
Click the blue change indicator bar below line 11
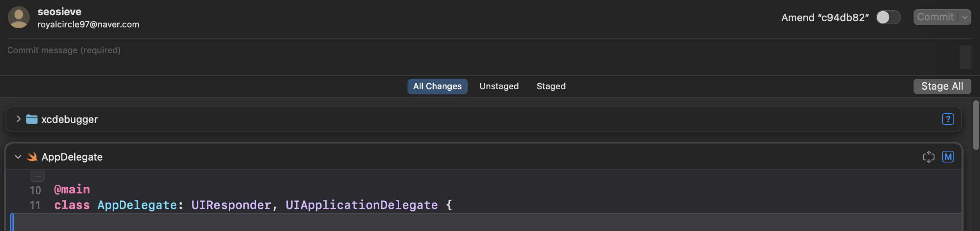click(x=12, y=222)
